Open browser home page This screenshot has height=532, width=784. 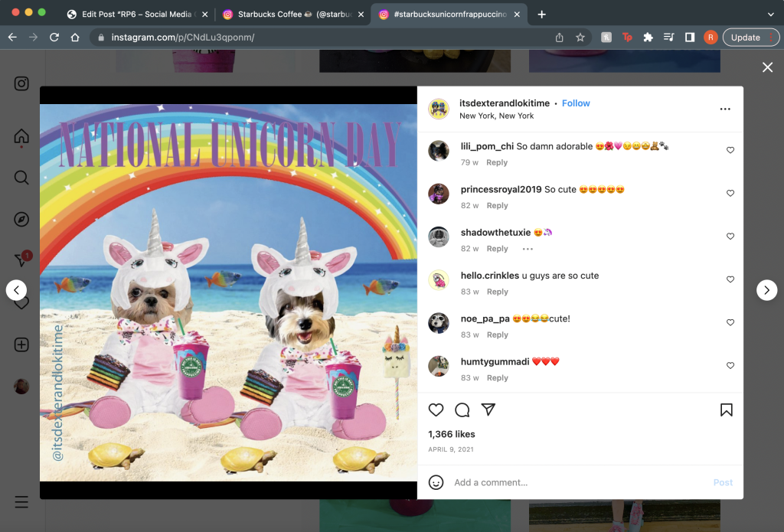coord(75,37)
